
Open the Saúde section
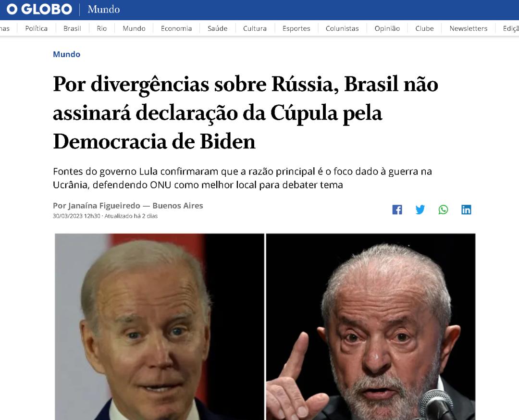(218, 28)
